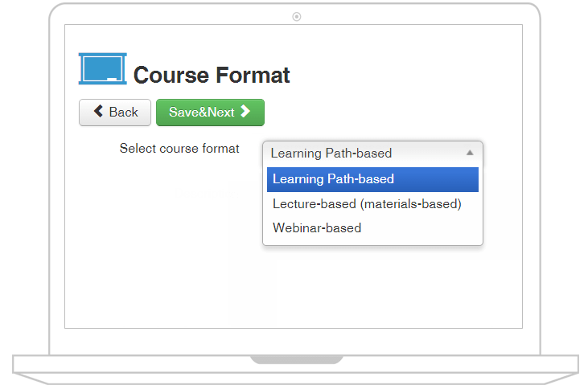The image size is (588, 385).
Task: Click the laptop webcam dot
Action: point(297,16)
